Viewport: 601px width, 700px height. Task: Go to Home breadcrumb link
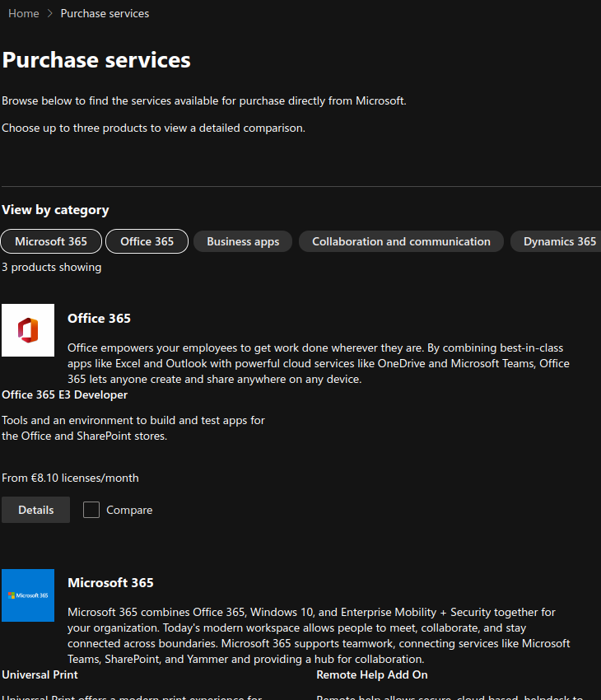click(x=24, y=14)
